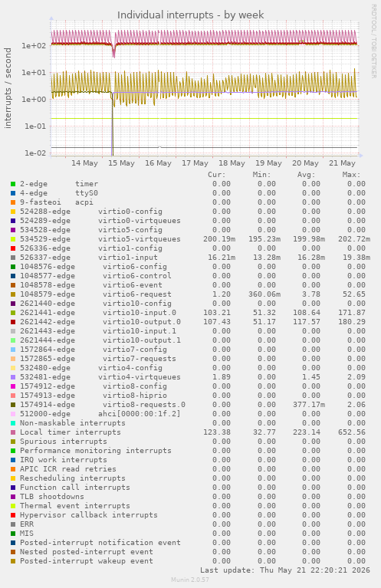The image size is (381, 588).
Task: Click the red virtio10-output.0 legend swatch
Action: (13, 322)
